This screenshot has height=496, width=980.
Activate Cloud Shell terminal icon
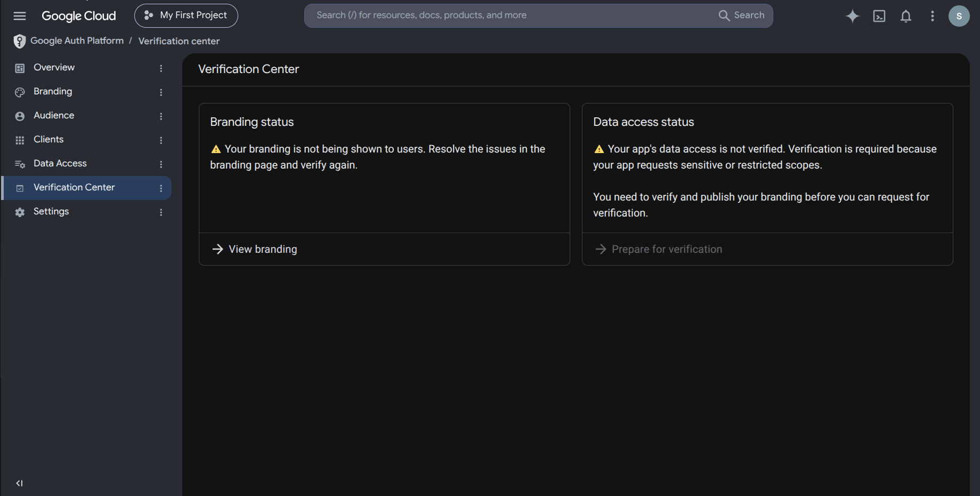pyautogui.click(x=879, y=16)
